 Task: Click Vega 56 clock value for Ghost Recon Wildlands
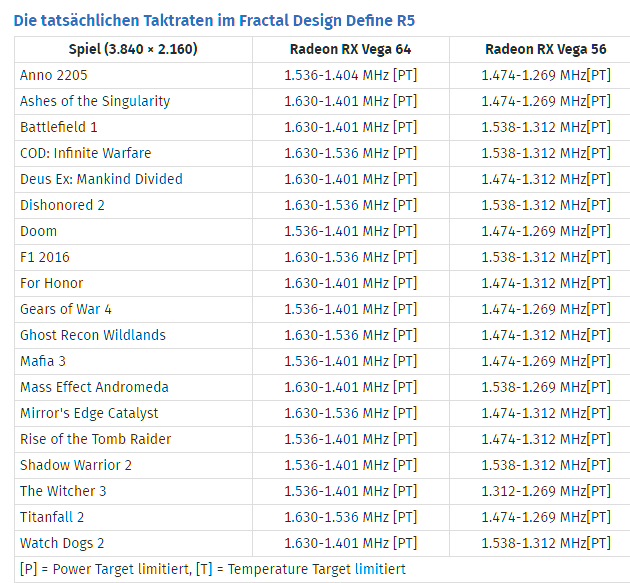[x=546, y=335]
